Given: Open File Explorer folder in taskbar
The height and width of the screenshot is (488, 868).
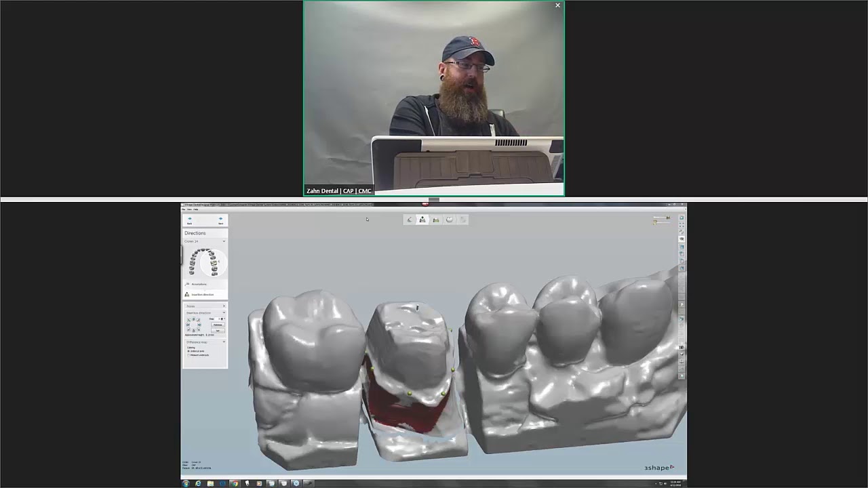Looking at the screenshot, I should coord(210,483).
